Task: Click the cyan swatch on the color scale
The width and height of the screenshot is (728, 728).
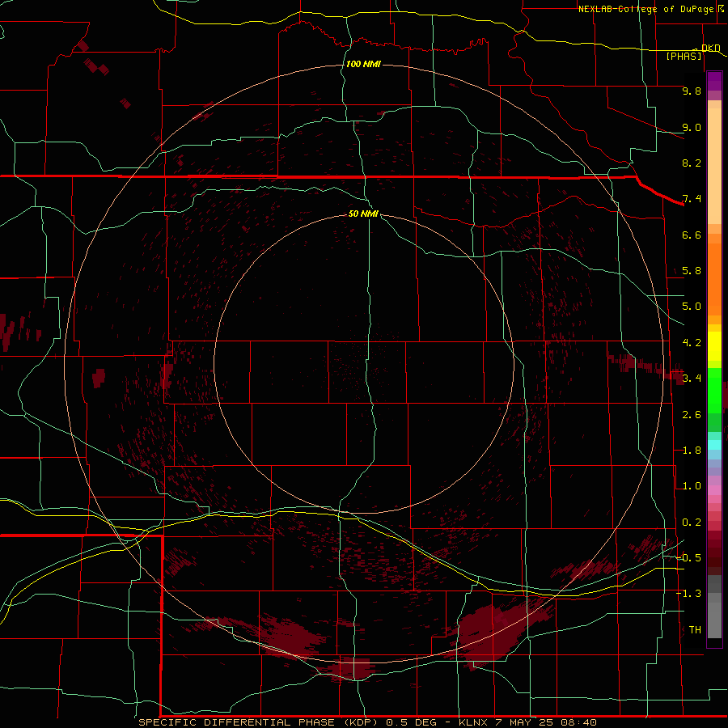Action: 714,445
